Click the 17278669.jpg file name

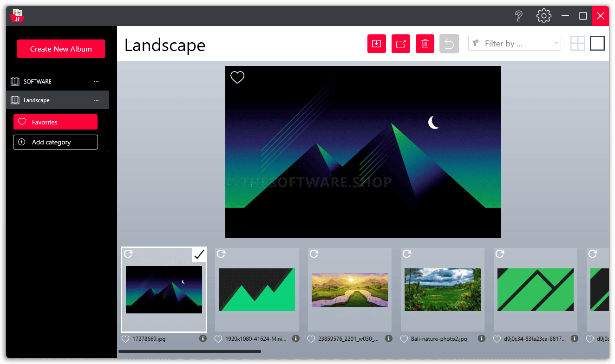pos(149,339)
